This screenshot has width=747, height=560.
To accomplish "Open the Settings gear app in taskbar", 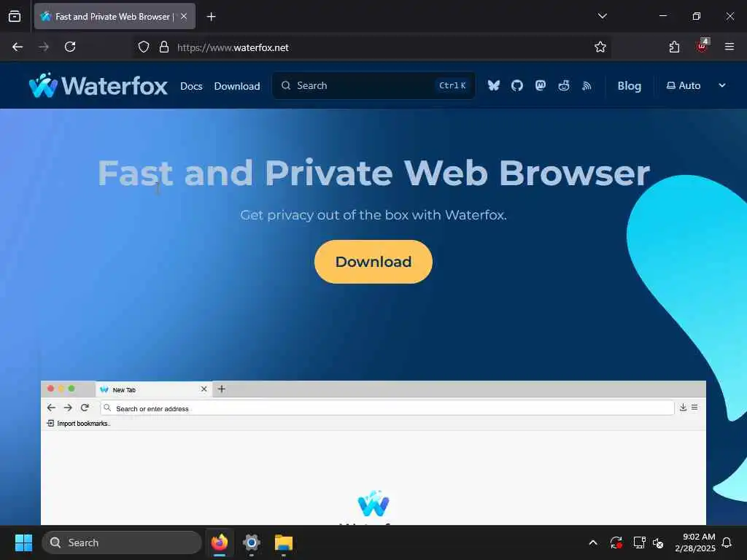I will (x=252, y=542).
